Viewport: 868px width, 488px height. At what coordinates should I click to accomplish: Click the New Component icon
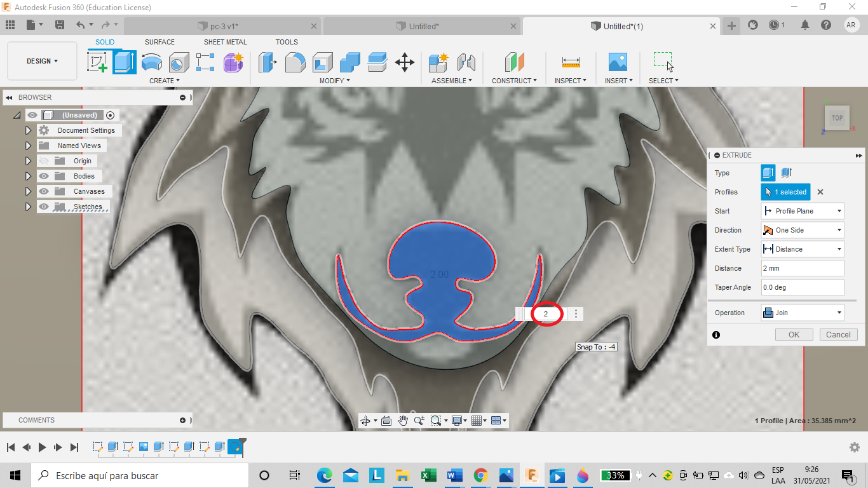pyautogui.click(x=438, y=62)
